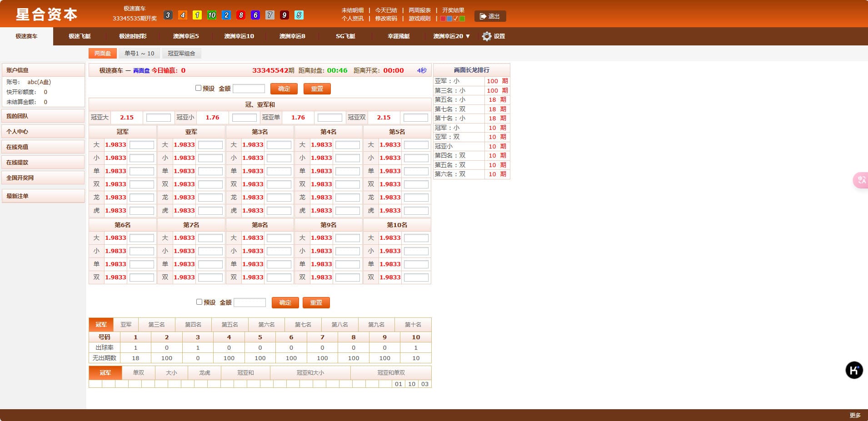The height and width of the screenshot is (421, 868).
Task: Expand the 个人中心 sidebar section
Action: (43, 132)
